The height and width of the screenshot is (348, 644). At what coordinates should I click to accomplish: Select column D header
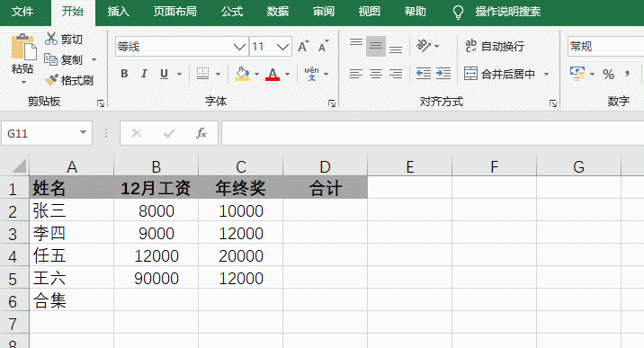coord(325,166)
